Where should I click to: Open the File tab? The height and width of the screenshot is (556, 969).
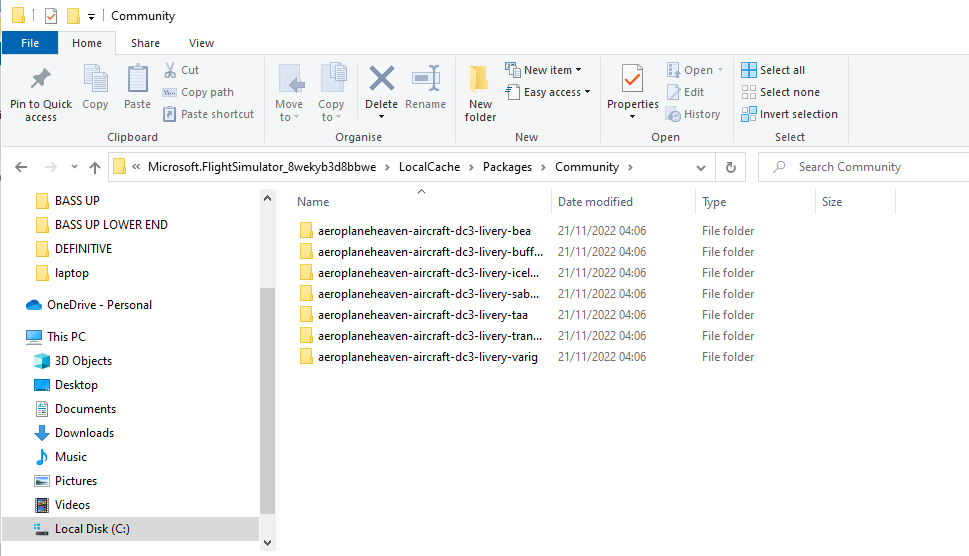[30, 43]
